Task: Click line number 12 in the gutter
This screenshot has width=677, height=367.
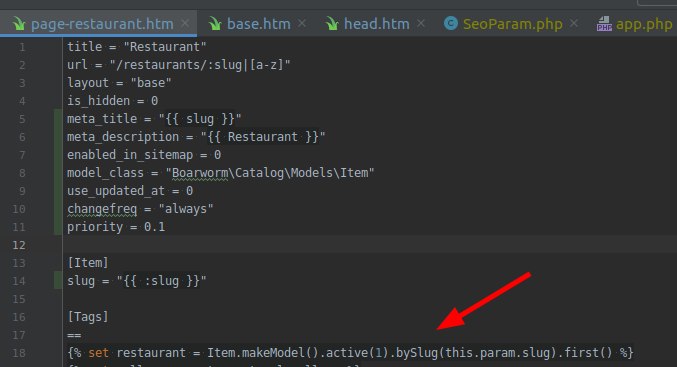Action: click(19, 245)
